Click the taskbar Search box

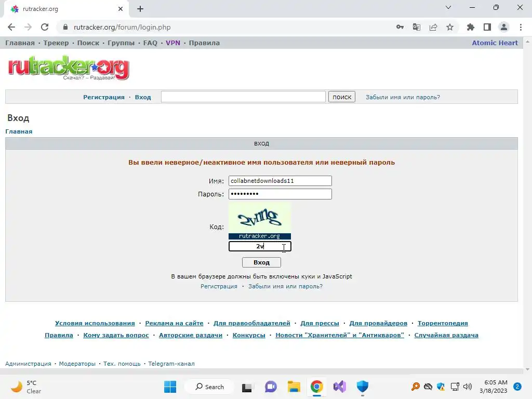pyautogui.click(x=209, y=387)
